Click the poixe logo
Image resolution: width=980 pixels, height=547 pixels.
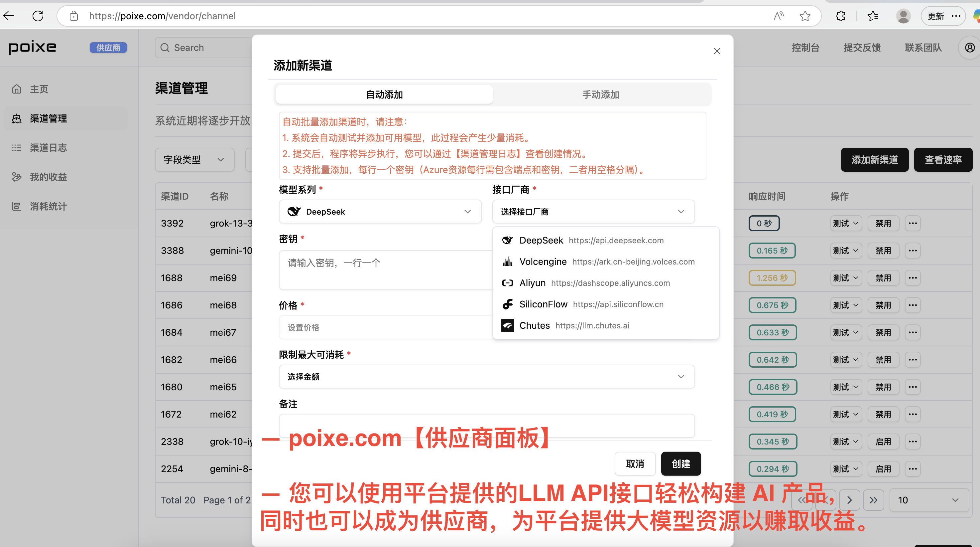pyautogui.click(x=32, y=47)
